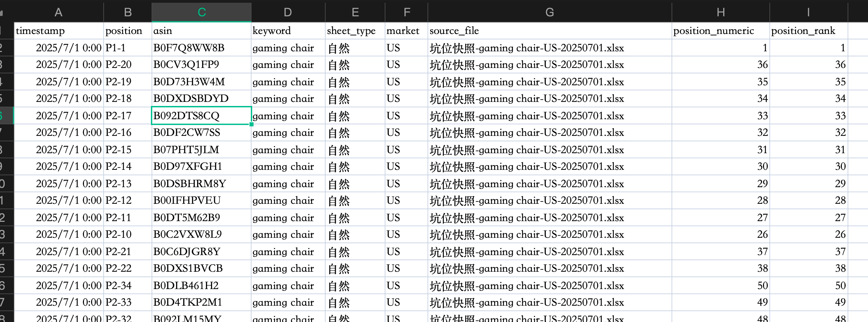This screenshot has height=322, width=868.
Task: Click the 'market' header cell
Action: (x=406, y=31)
